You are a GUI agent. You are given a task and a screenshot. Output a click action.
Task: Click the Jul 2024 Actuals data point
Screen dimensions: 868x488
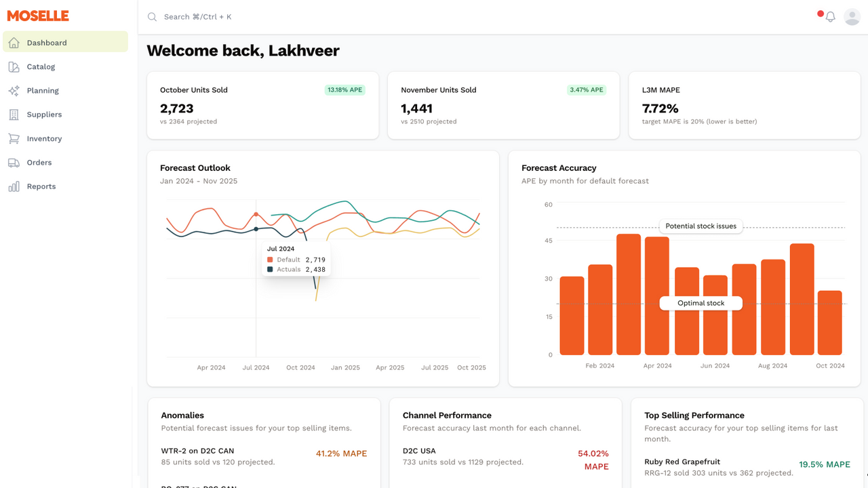point(256,229)
